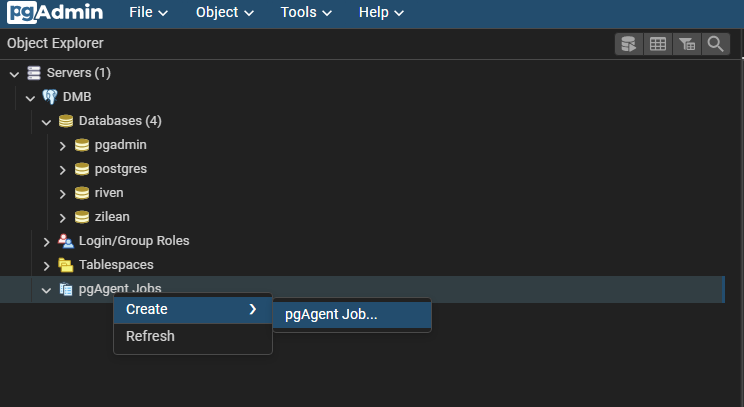This screenshot has height=407, width=744.
Task: Open the Object menu
Action: [225, 12]
